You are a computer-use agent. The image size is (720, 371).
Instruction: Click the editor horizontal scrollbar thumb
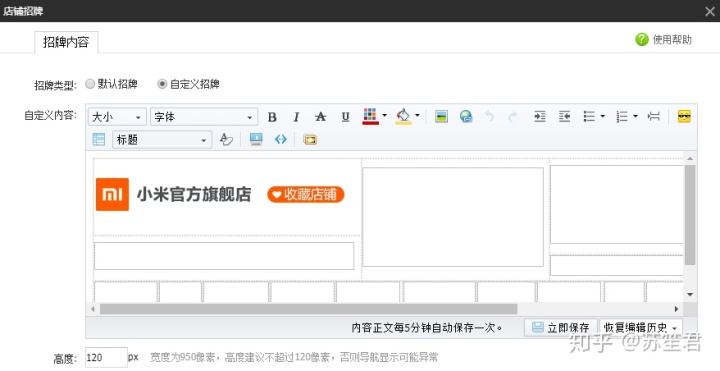pyautogui.click(x=309, y=309)
